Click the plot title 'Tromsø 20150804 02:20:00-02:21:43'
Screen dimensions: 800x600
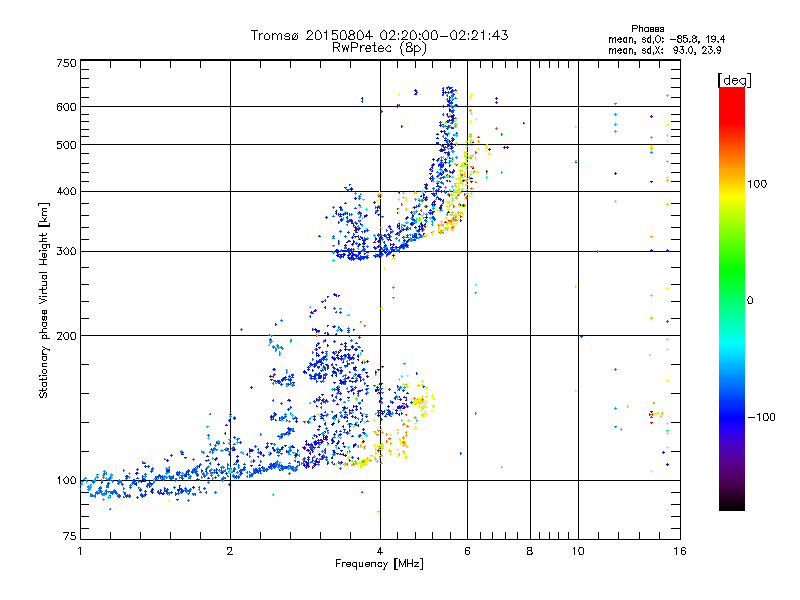coord(379,35)
